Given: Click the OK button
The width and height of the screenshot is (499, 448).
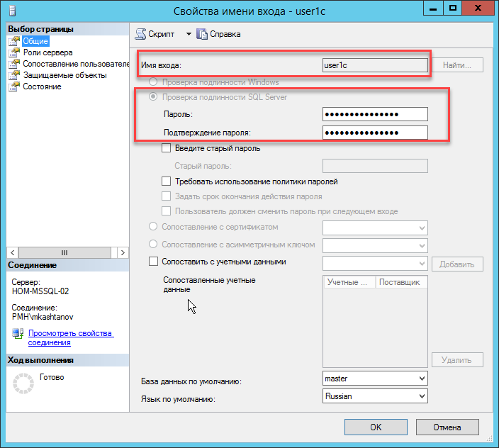Looking at the screenshot, I should point(376,427).
